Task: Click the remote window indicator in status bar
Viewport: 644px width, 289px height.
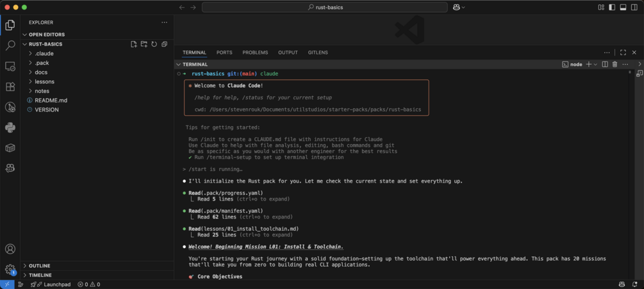Action: (x=7, y=285)
